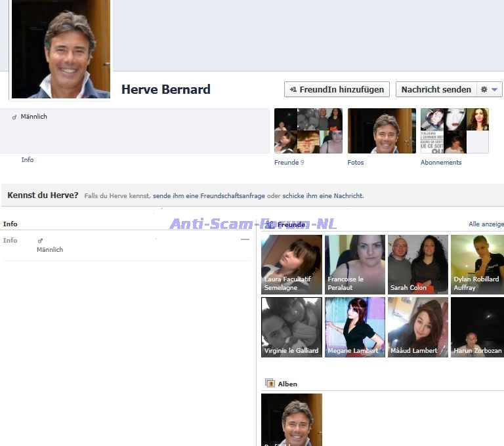Open the Freunde 9 friends list link
Image resolution: width=504 pixels, height=446 pixels.
pyautogui.click(x=289, y=163)
